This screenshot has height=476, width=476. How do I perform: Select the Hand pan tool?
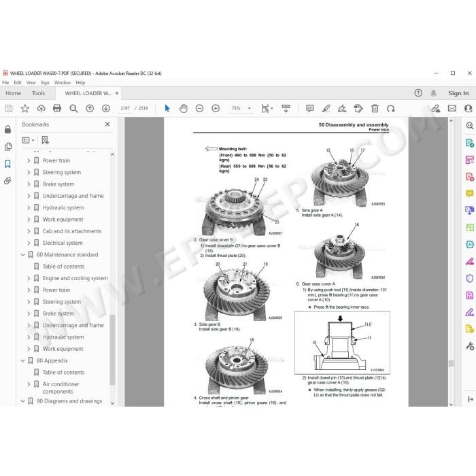click(x=184, y=108)
